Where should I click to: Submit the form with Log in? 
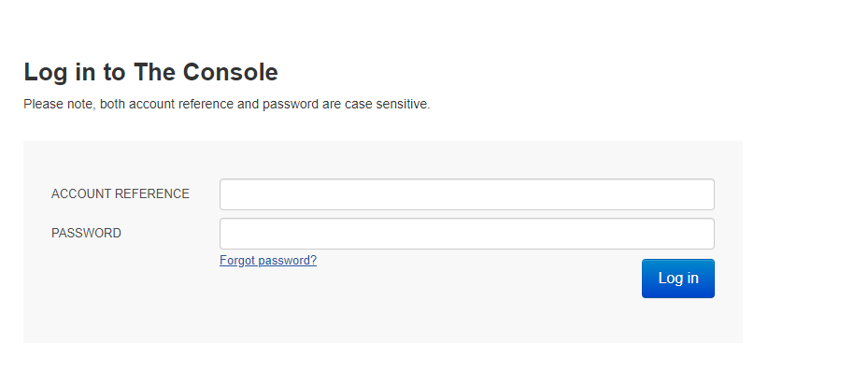677,279
